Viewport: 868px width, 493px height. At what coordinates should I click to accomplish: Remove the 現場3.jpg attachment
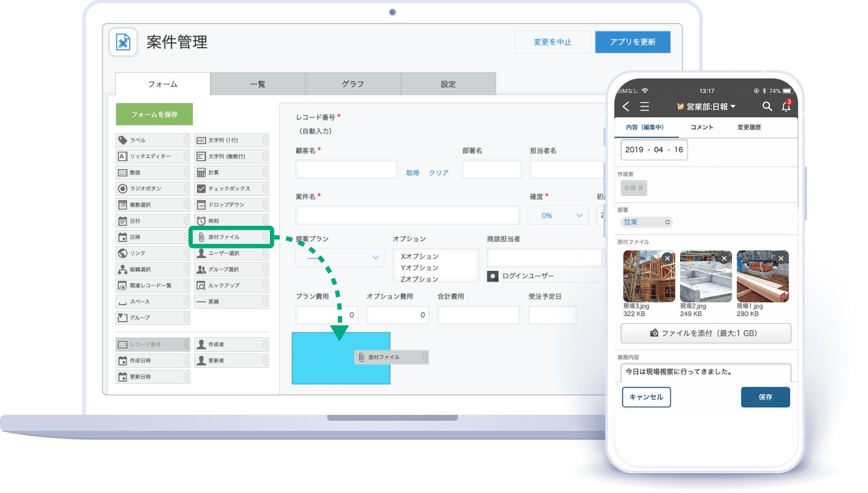[x=667, y=259]
